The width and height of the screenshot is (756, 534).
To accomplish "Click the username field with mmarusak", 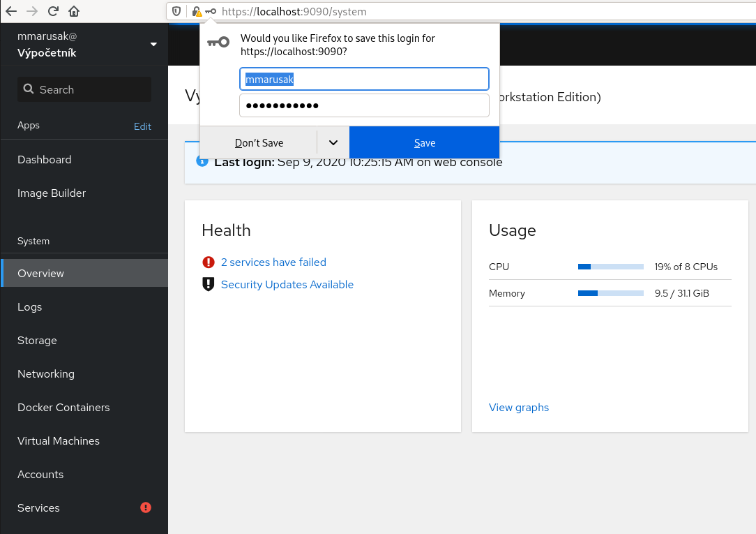I will [364, 79].
